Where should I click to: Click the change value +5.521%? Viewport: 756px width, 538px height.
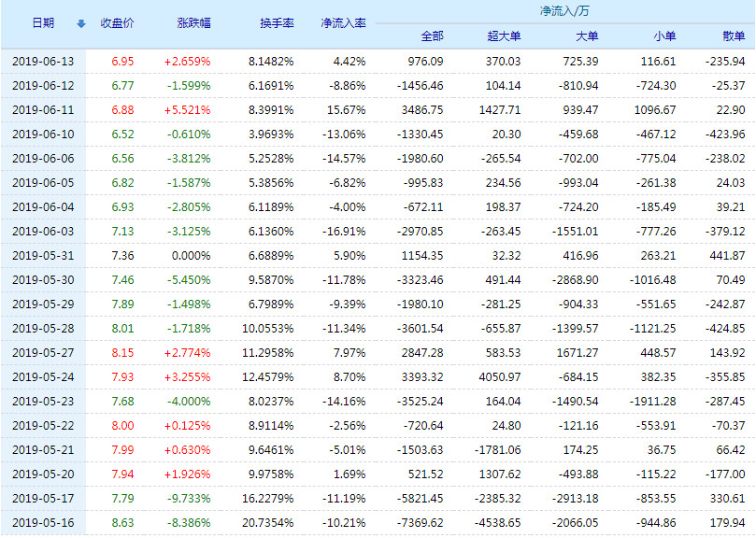pyautogui.click(x=187, y=110)
